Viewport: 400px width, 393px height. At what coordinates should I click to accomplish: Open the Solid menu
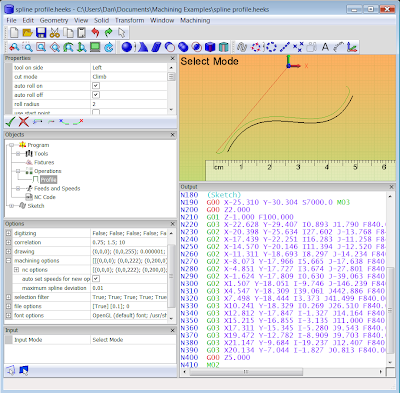(x=101, y=20)
